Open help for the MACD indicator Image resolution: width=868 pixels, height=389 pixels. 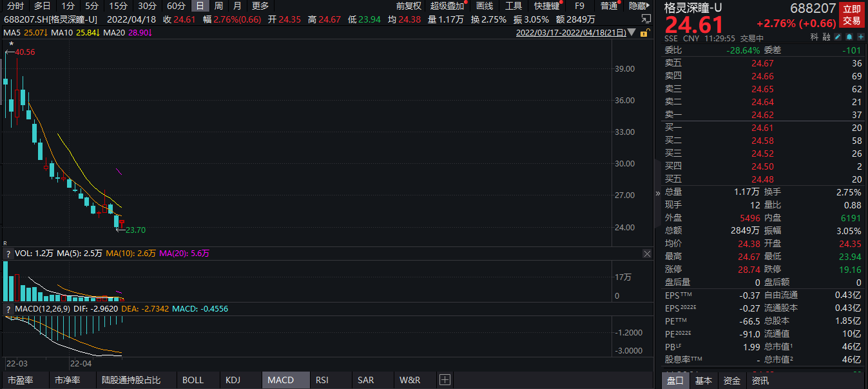tap(8, 309)
